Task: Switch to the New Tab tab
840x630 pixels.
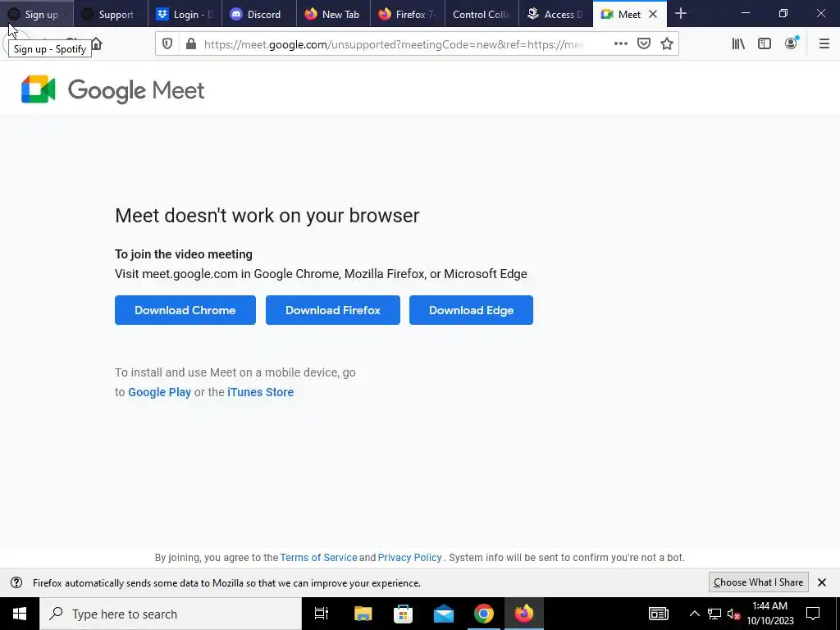Action: (x=333, y=15)
